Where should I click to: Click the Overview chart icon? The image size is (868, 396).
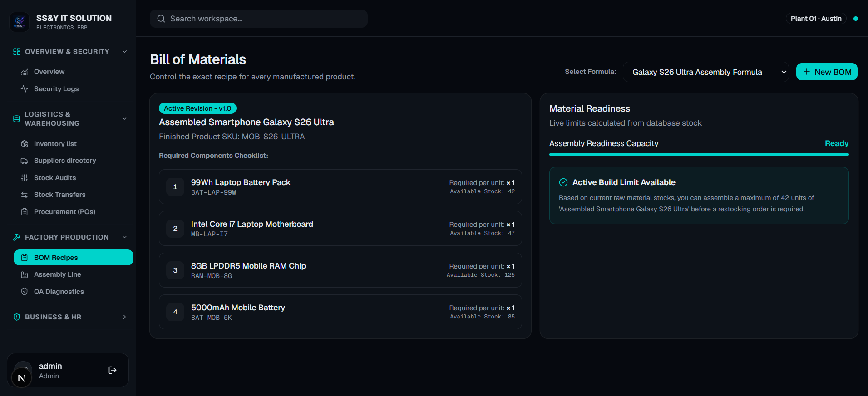click(25, 72)
